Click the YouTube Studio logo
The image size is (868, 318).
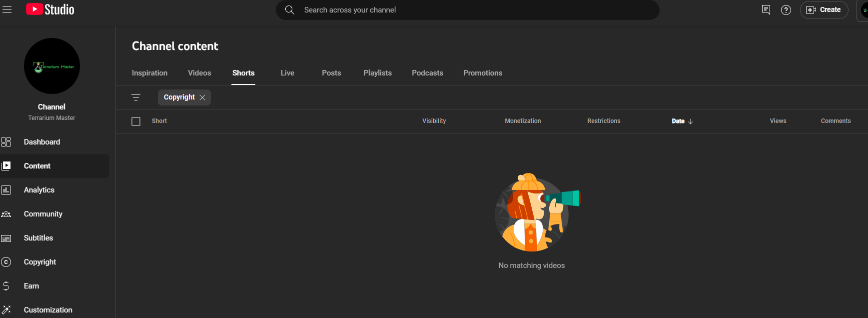pyautogui.click(x=50, y=9)
